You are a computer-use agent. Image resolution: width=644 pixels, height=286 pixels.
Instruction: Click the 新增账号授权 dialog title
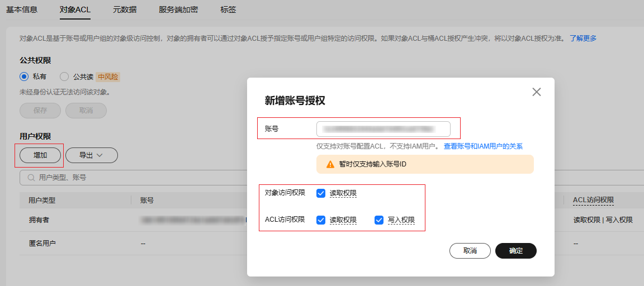pyautogui.click(x=295, y=101)
